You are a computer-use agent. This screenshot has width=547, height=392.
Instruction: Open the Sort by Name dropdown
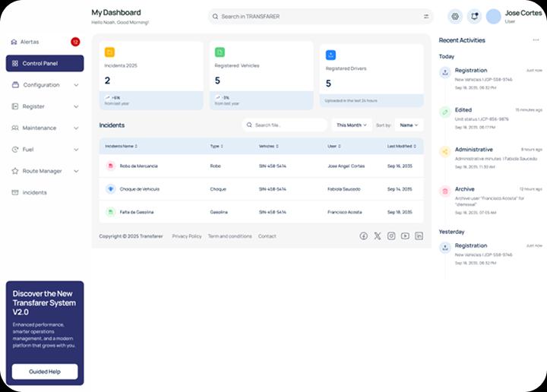point(409,125)
